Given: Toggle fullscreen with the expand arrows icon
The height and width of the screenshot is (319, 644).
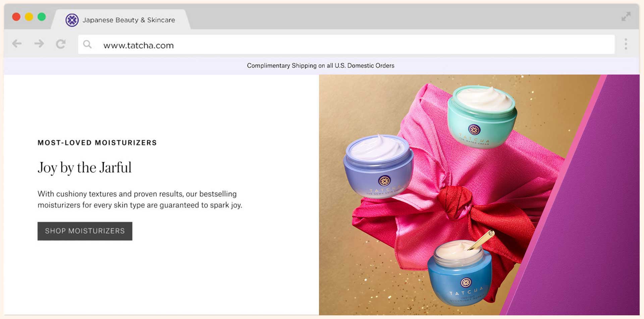Looking at the screenshot, I should tap(626, 16).
